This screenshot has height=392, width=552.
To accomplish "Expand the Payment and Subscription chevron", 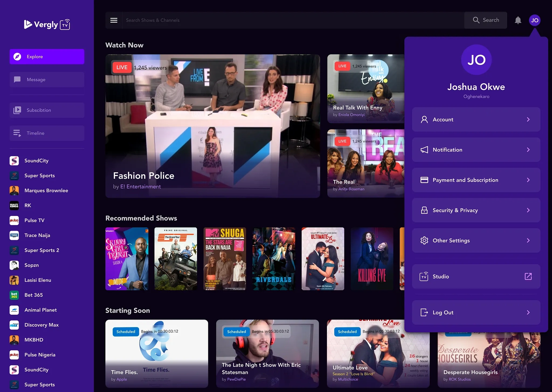I will tap(528, 180).
